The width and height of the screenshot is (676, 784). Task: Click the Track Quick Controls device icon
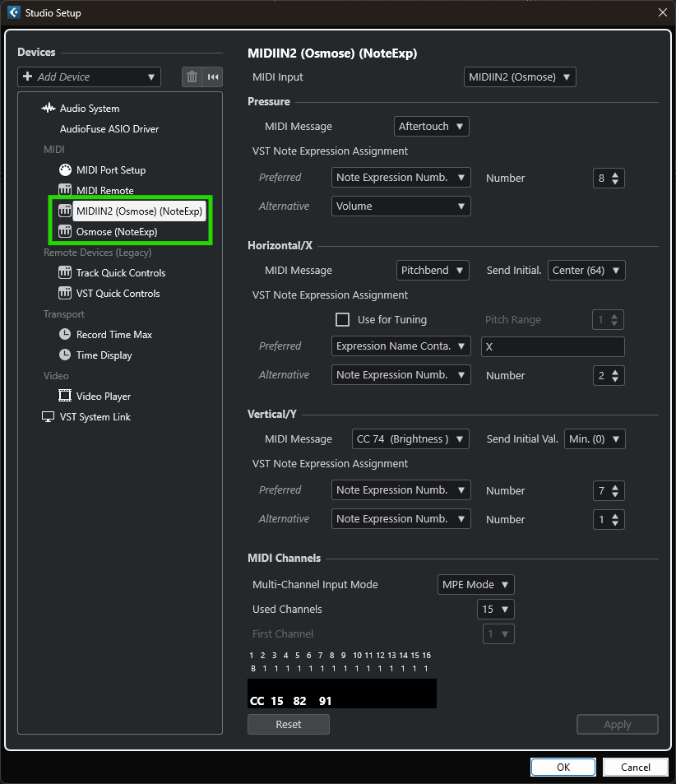click(x=65, y=273)
